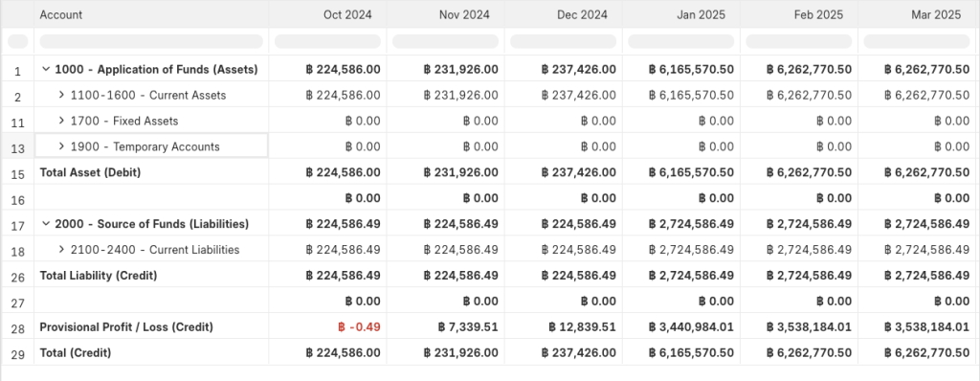Expand the 1100-1600 Current Assets row
980x381 pixels.
coord(61,95)
